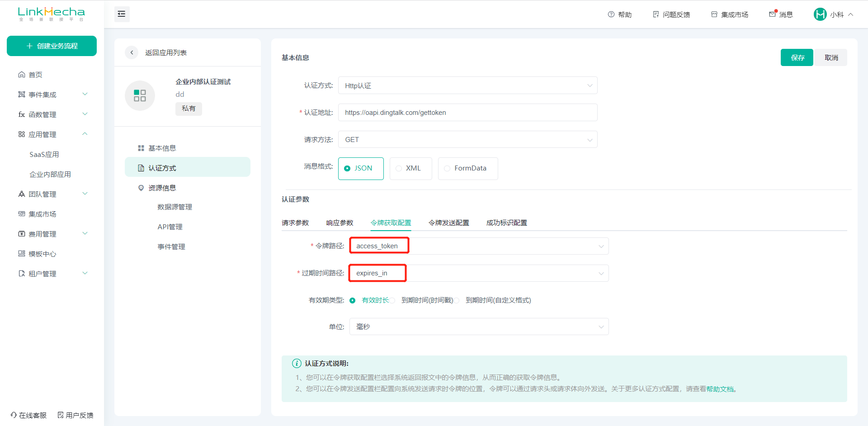Click the 租户管理 icon
The height and width of the screenshot is (426, 868).
pos(22,274)
